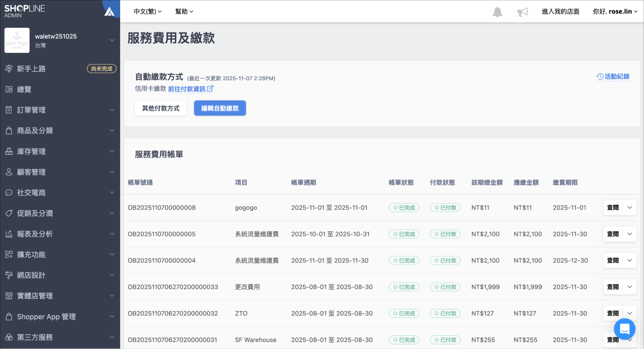
Task: Click the 商品及分類 bag icon
Action: (9, 131)
